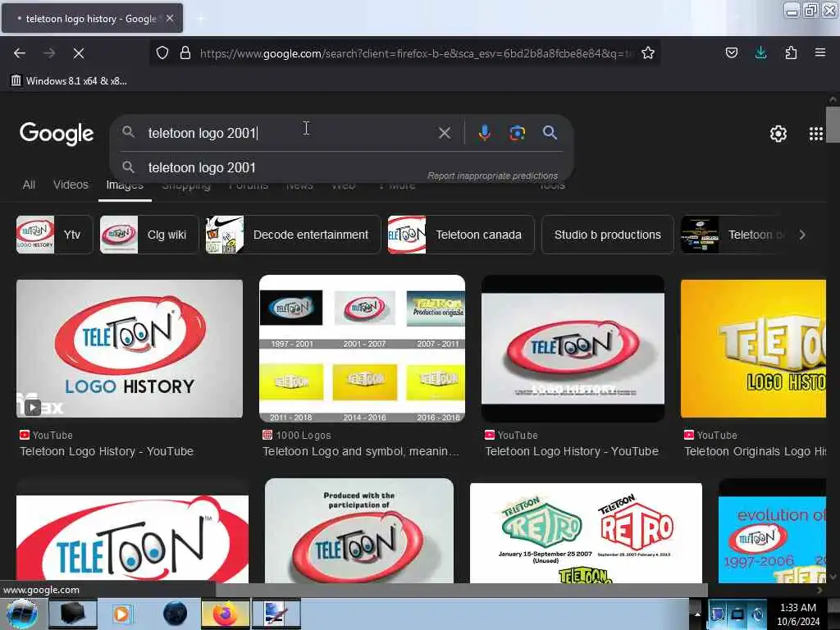This screenshot has width=840, height=630.
Task: Open the extensions puzzle icon
Action: (x=791, y=52)
